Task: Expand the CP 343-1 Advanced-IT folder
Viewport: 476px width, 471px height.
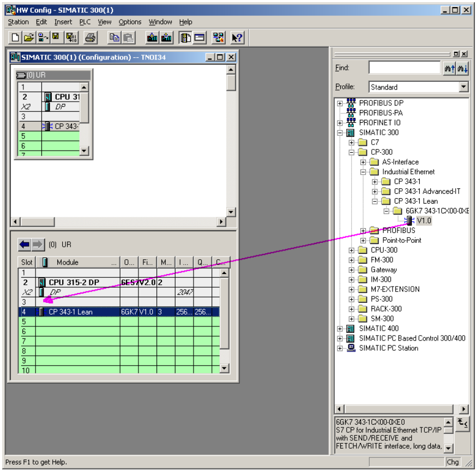Action: point(375,192)
